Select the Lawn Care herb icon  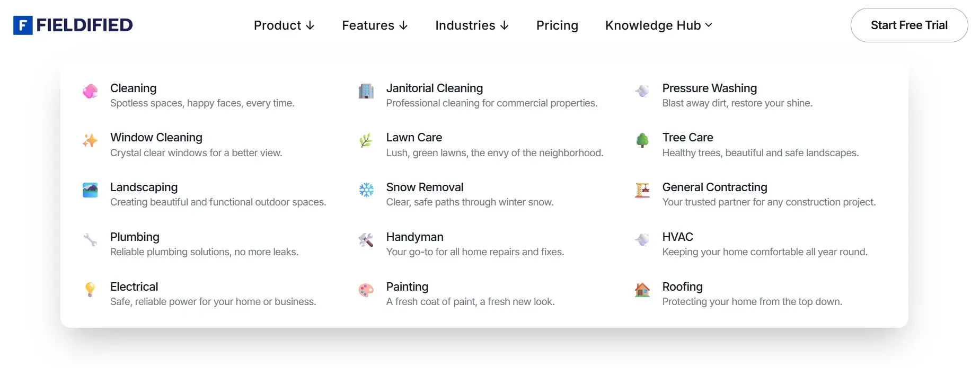[366, 141]
